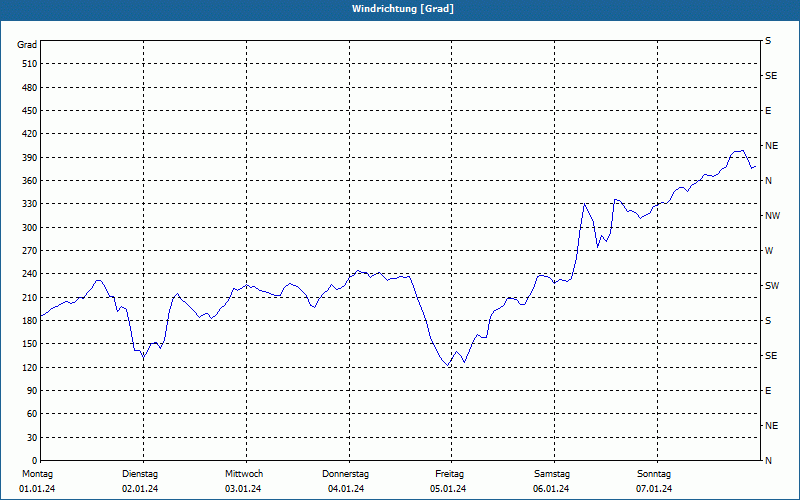Select the "SE" compass label on the 120 gridline

[x=771, y=356]
